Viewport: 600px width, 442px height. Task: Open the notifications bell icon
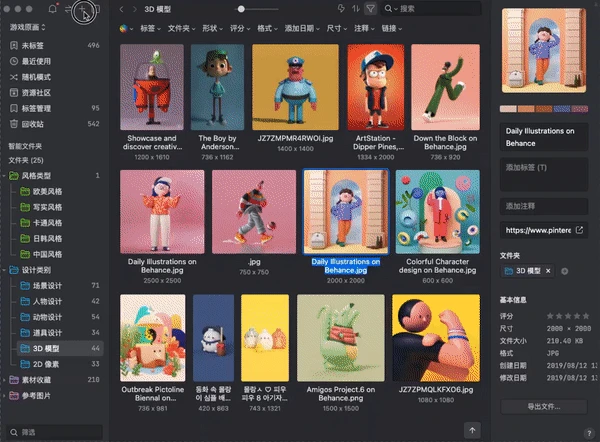coord(52,8)
